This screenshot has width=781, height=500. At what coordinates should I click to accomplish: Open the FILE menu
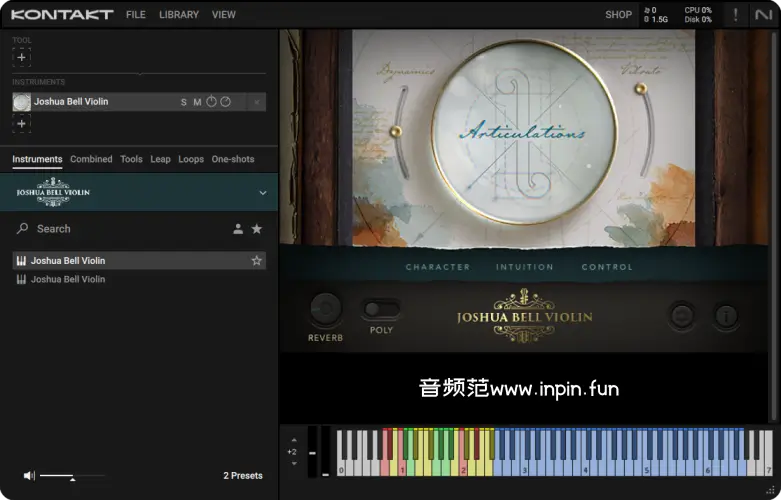click(135, 14)
